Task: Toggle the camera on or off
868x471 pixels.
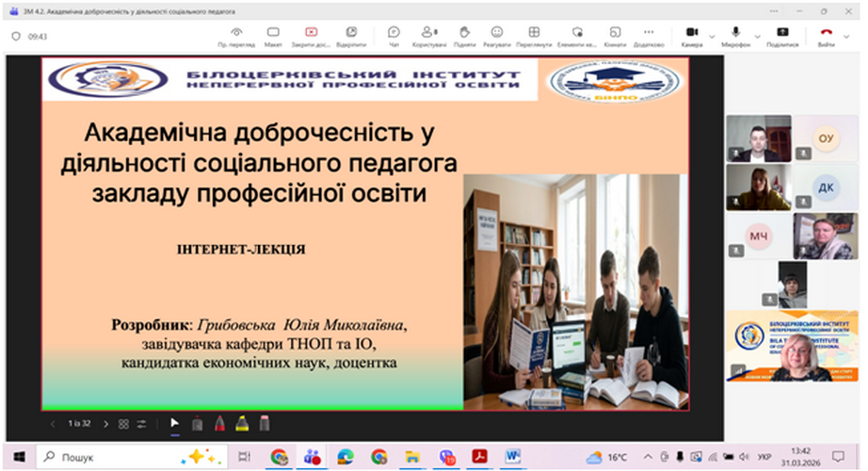Action: [x=691, y=36]
